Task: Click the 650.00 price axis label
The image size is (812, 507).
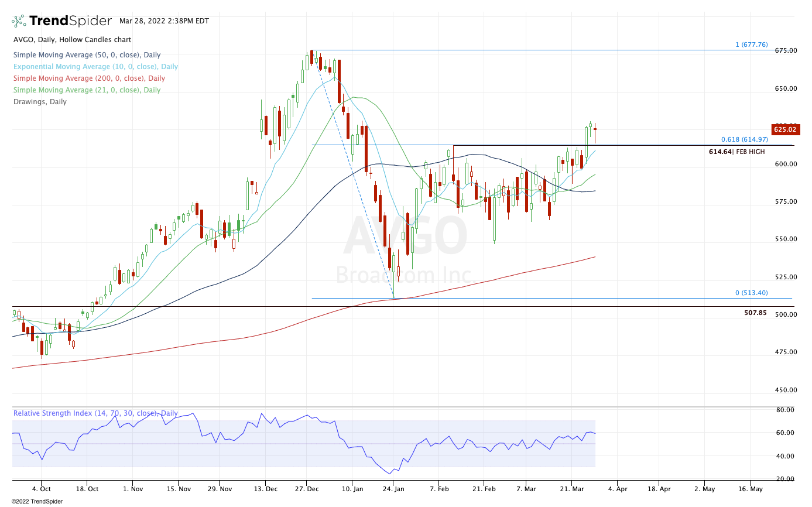Action: point(785,89)
